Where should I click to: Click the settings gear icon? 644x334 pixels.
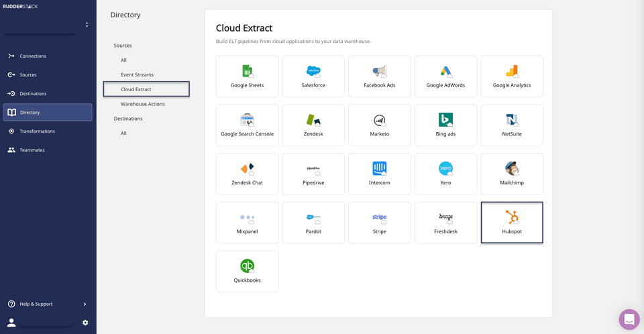tap(85, 323)
